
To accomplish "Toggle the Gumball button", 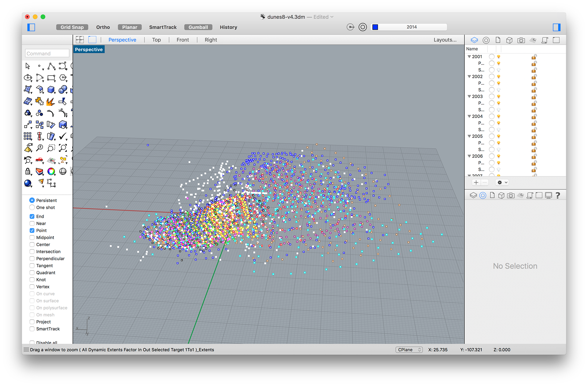I will click(x=198, y=27).
